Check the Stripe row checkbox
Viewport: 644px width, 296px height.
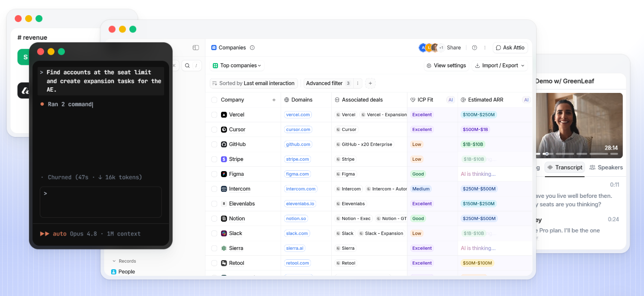pyautogui.click(x=214, y=159)
